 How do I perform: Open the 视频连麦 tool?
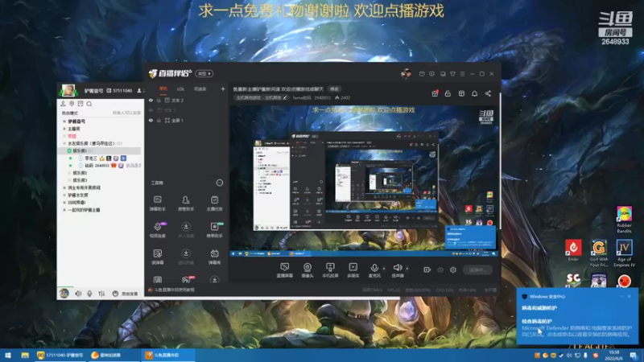[157, 230]
